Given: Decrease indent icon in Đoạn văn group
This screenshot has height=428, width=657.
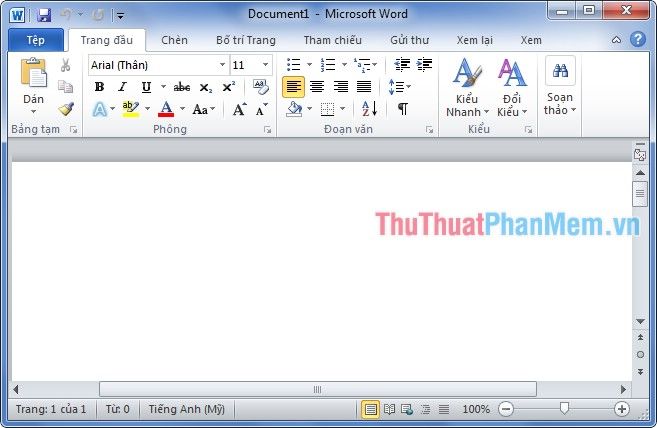Looking at the screenshot, I should [402, 65].
